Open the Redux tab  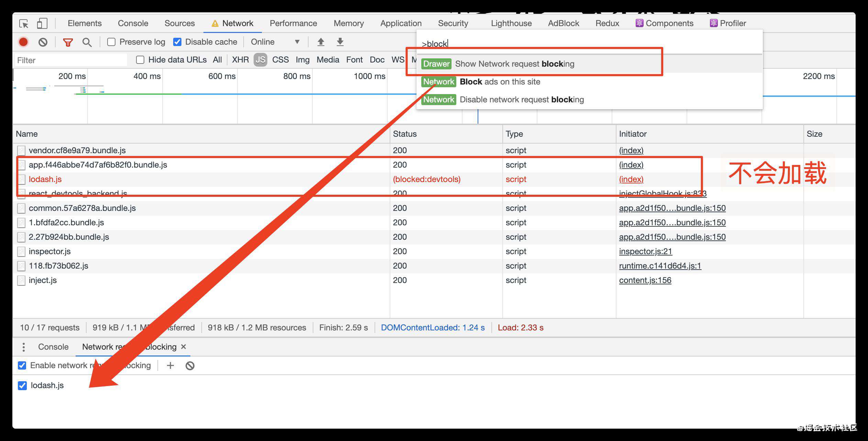(607, 23)
